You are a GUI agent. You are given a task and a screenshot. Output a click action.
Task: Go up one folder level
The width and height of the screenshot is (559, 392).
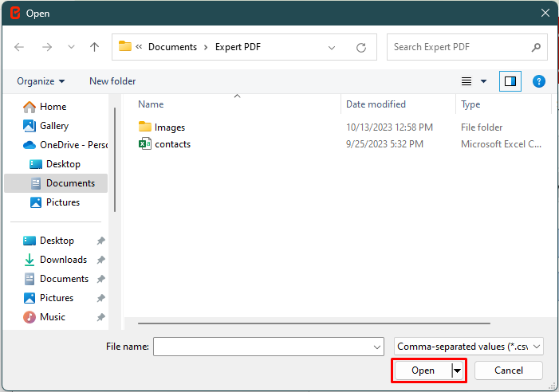[x=94, y=47]
